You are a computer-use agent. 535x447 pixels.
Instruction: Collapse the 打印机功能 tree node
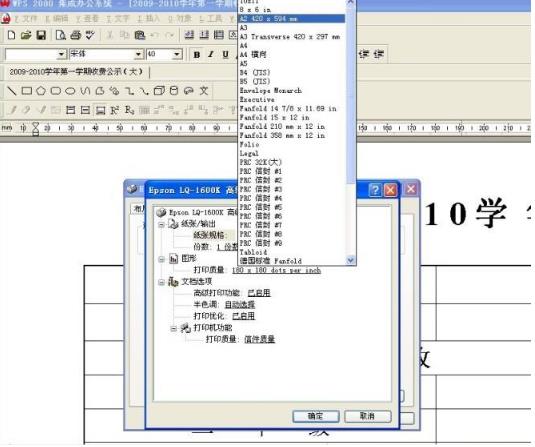click(x=174, y=329)
